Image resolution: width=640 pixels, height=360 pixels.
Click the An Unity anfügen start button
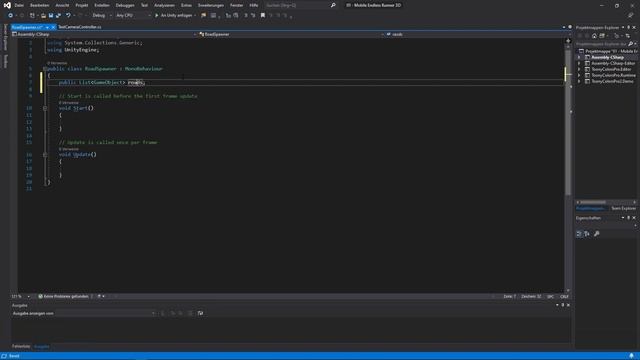point(173,16)
